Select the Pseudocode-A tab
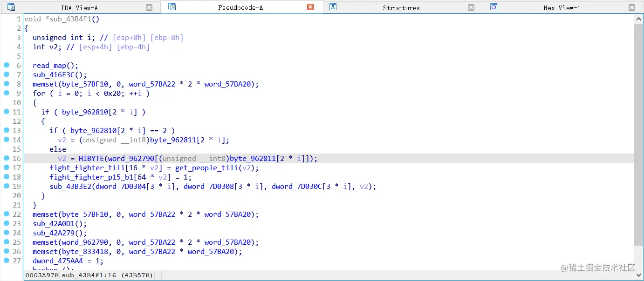644x281 pixels. coord(240,7)
